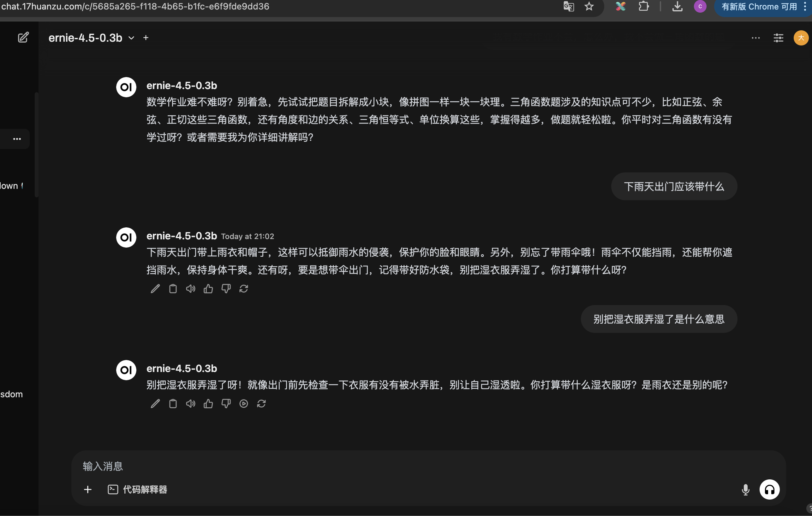Viewport: 812px width, 516px height.
Task: Open chat controls with the sliders icon
Action: coord(778,38)
